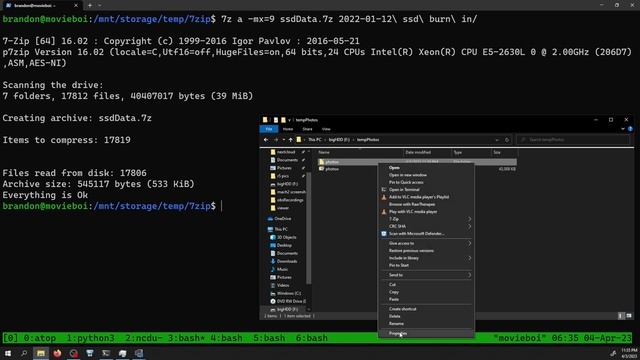Select Add to VLC media player's Playlist
Viewport: 640px width, 360px height.
click(x=418, y=197)
